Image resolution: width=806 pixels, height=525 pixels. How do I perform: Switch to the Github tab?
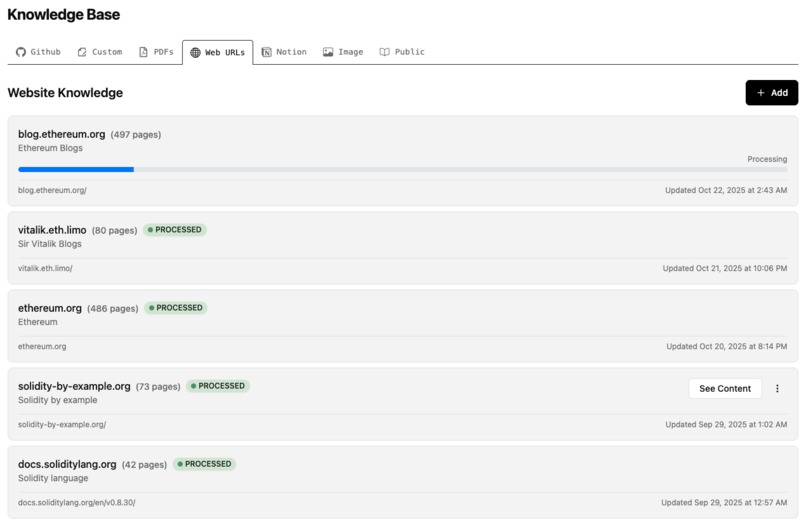(x=39, y=52)
